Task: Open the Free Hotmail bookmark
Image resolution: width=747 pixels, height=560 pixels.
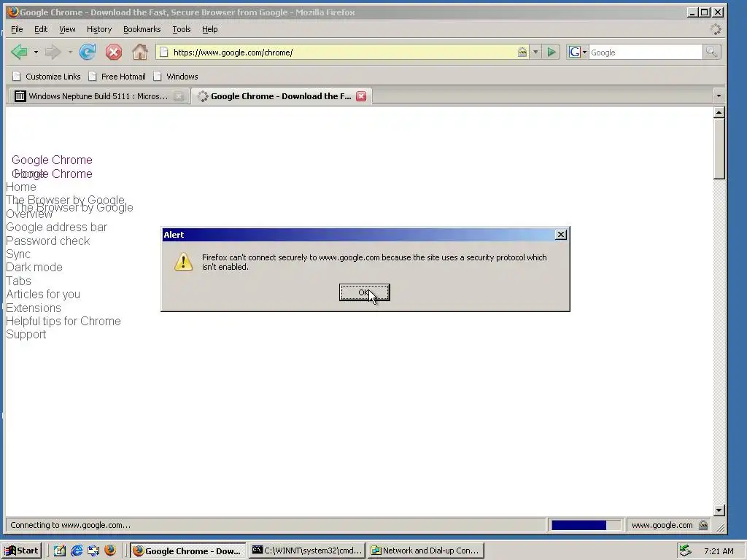Action: coord(117,76)
